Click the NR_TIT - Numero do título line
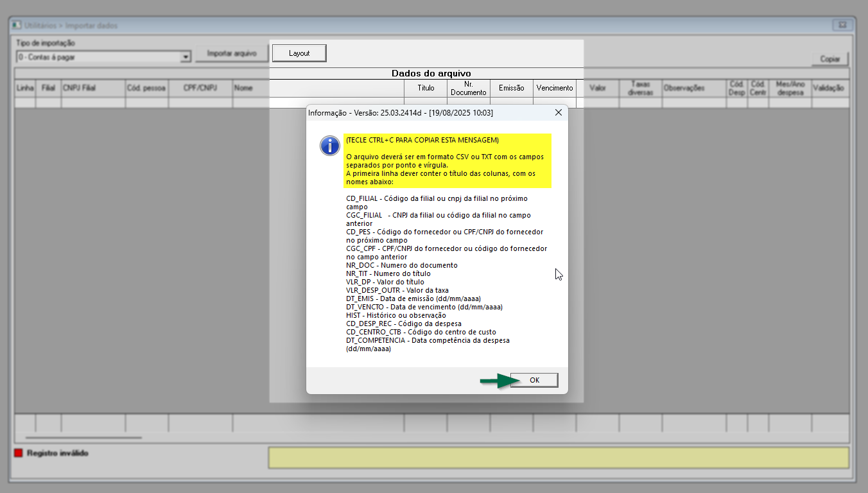 coord(388,273)
